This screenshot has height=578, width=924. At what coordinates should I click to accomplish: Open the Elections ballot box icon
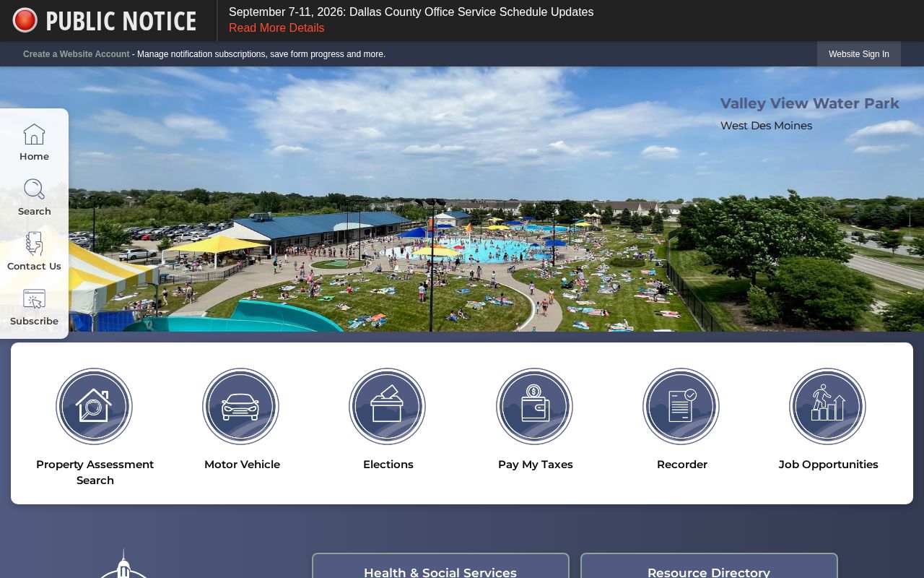point(388,406)
